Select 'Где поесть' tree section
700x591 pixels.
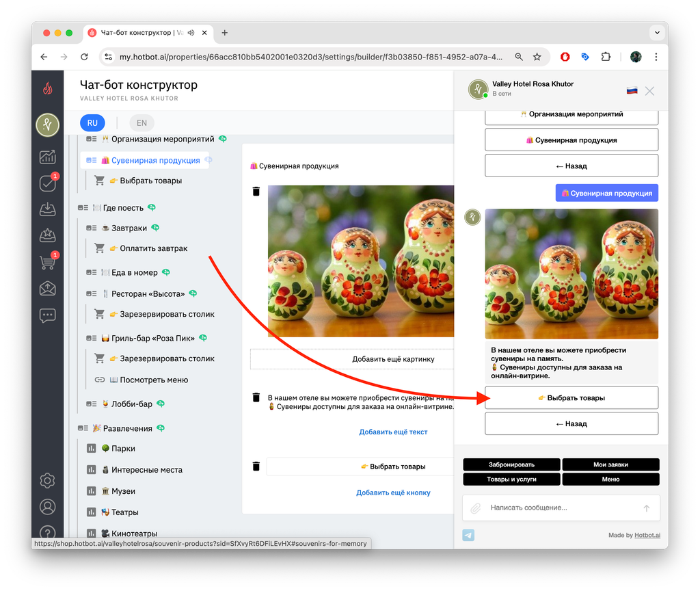pos(118,208)
